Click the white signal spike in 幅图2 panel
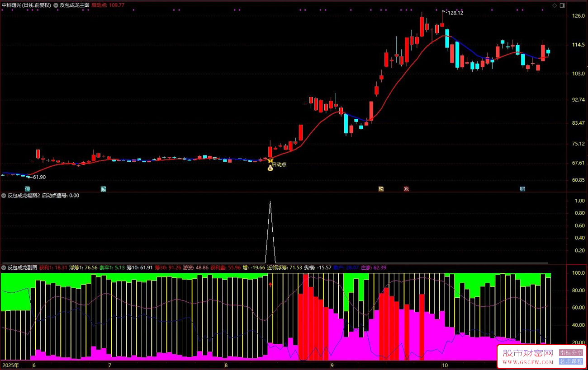 [x=270, y=232]
